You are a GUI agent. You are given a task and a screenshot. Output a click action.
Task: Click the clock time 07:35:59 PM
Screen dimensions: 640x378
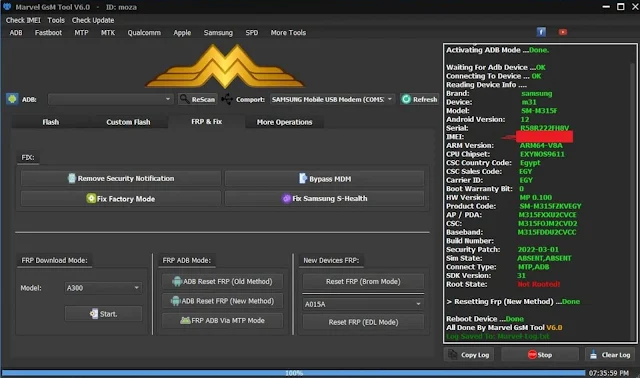point(609,373)
